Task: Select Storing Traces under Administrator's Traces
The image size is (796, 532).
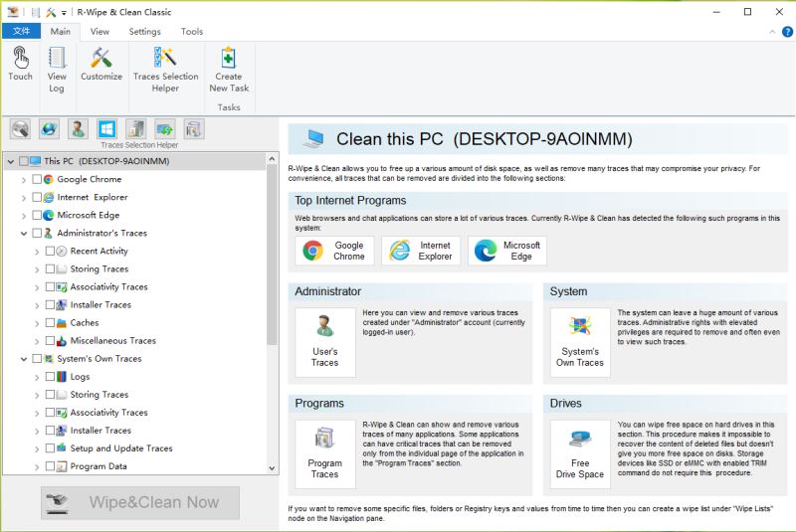Action: (99, 268)
